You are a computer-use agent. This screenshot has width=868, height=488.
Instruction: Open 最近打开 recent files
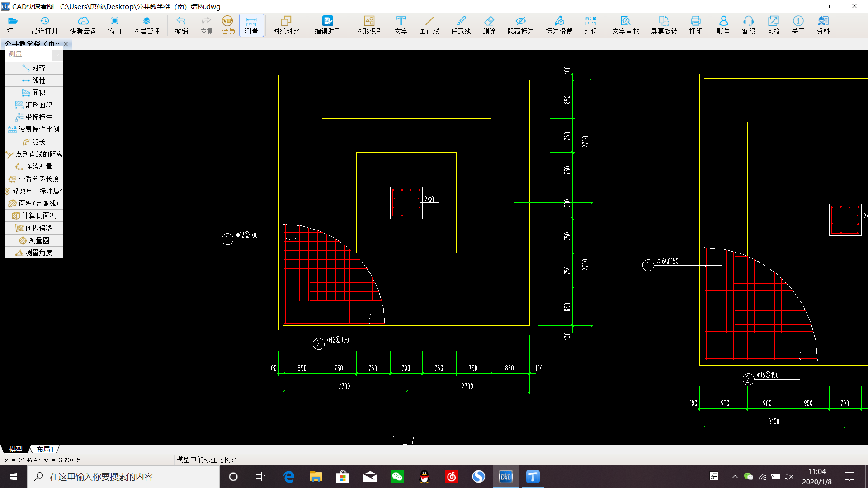point(44,25)
